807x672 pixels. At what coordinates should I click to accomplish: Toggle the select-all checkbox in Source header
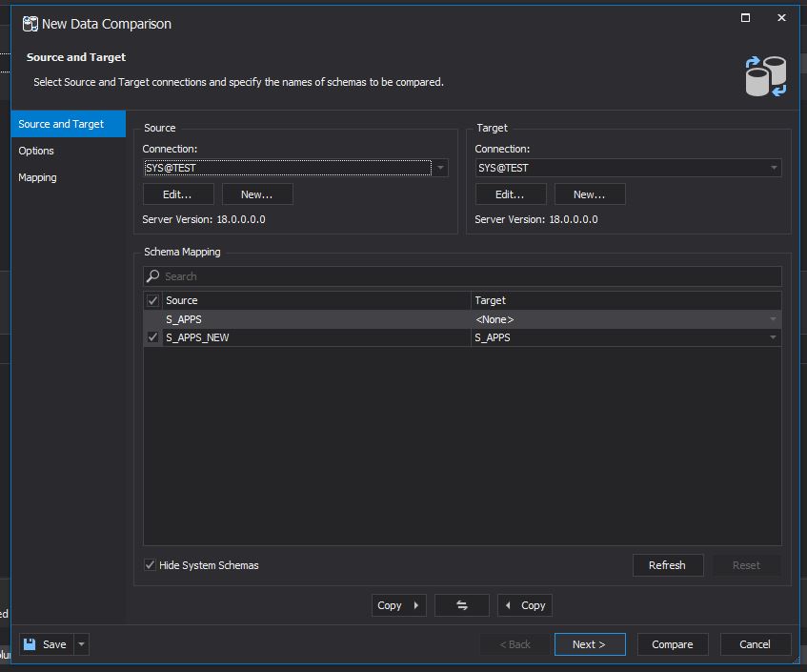(x=152, y=300)
